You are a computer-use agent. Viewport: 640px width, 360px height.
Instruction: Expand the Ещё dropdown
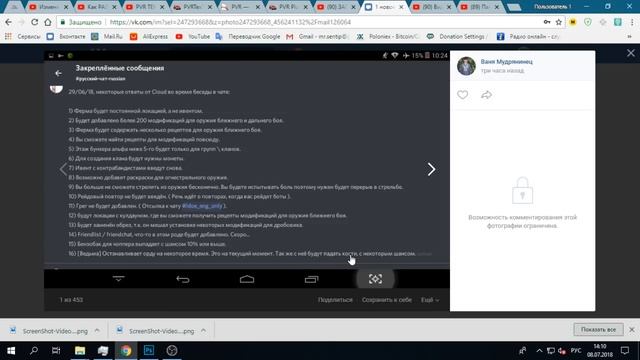(430, 300)
